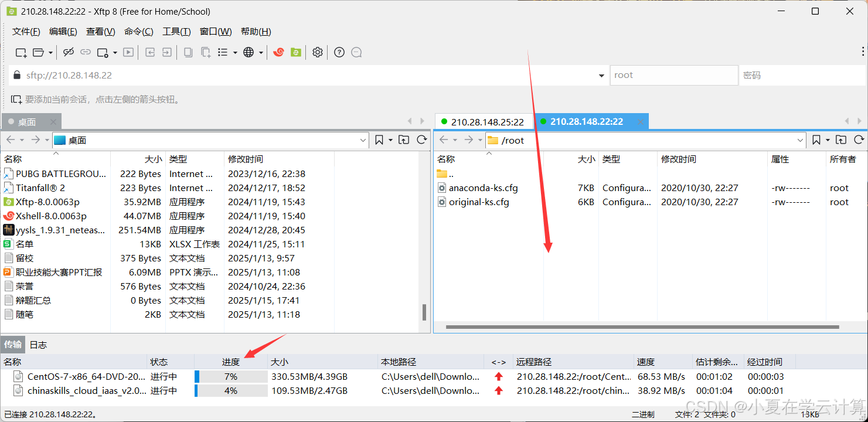
Task: Open the 工具(T) menu
Action: [x=176, y=32]
